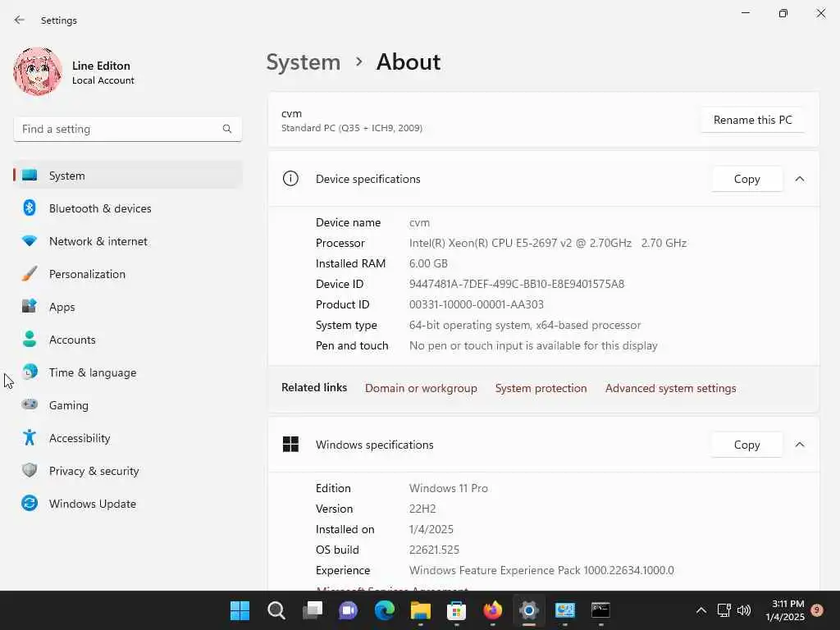840x630 pixels.
Task: Collapse the Windows specifications section
Action: pyautogui.click(x=800, y=445)
